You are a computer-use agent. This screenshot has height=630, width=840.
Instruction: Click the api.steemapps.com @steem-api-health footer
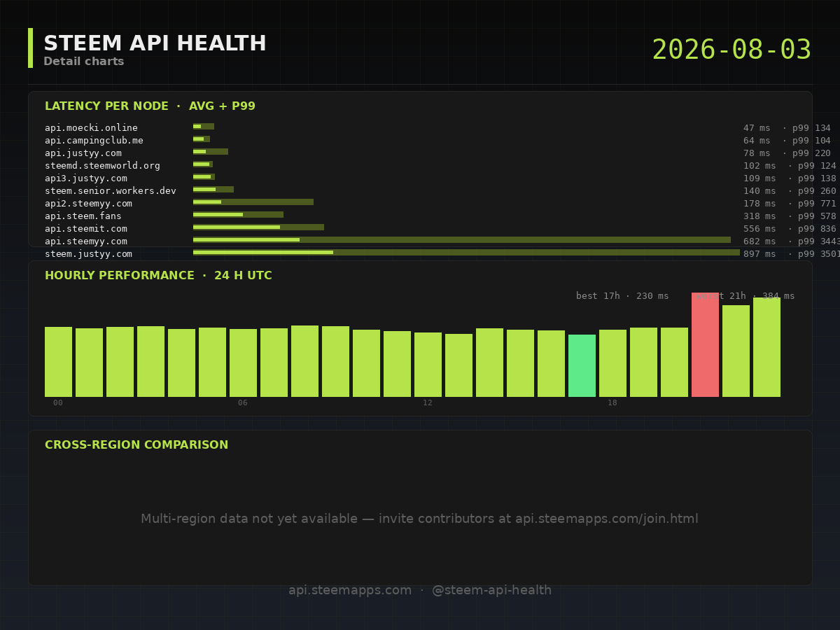tap(420, 591)
